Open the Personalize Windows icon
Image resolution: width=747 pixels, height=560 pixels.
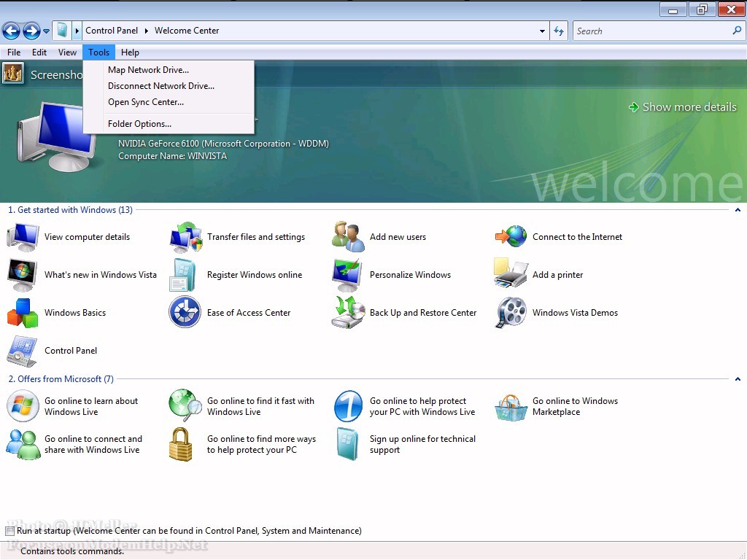348,275
